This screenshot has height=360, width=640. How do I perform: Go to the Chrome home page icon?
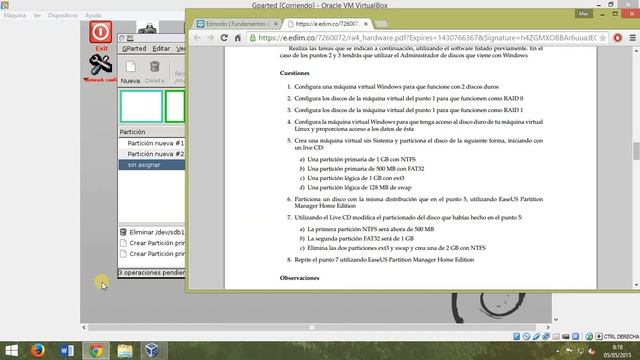(238, 38)
